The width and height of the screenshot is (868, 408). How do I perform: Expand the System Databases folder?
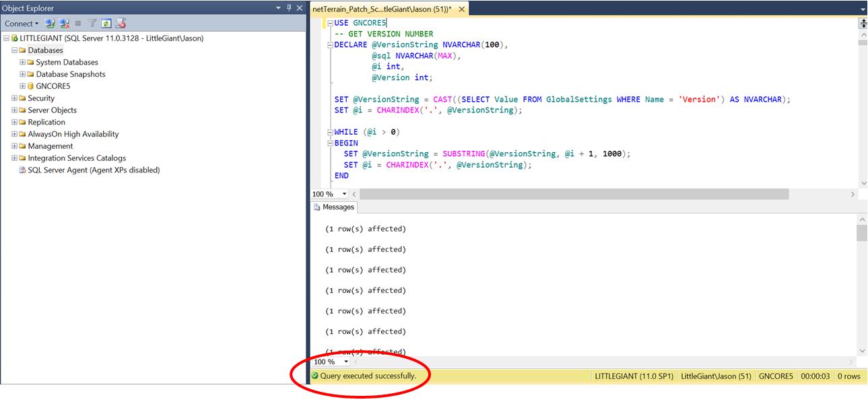click(22, 63)
